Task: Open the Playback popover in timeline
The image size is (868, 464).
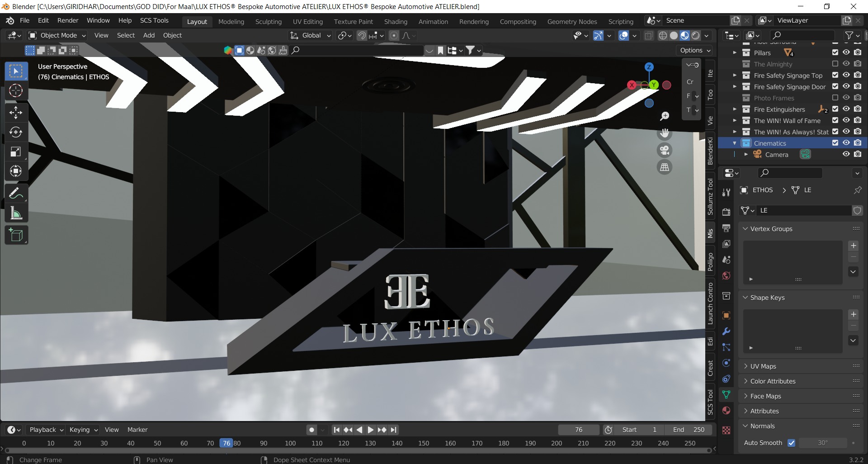Action: tap(46, 430)
